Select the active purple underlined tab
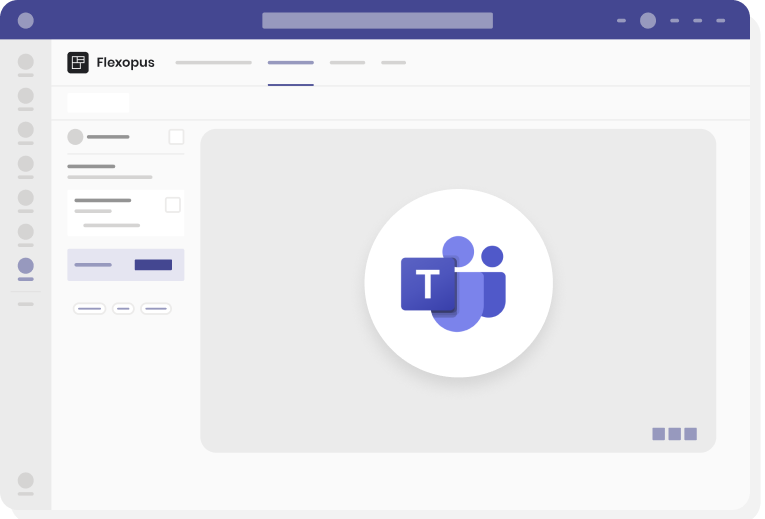 coord(291,63)
